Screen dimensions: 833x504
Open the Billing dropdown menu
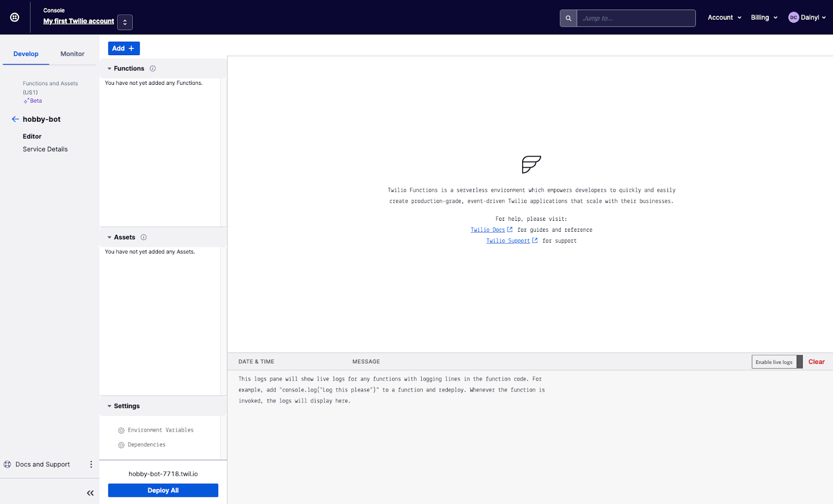(x=764, y=18)
